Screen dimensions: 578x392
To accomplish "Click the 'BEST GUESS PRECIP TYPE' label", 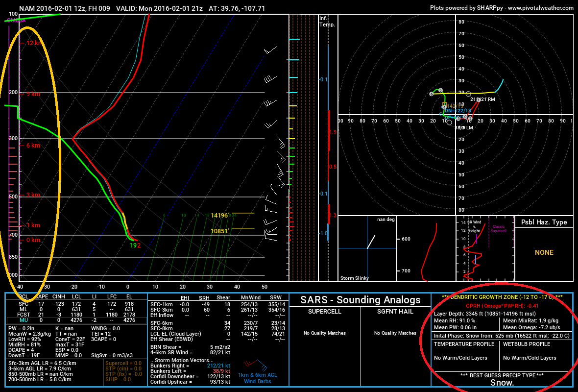I will pyautogui.click(x=502, y=375).
